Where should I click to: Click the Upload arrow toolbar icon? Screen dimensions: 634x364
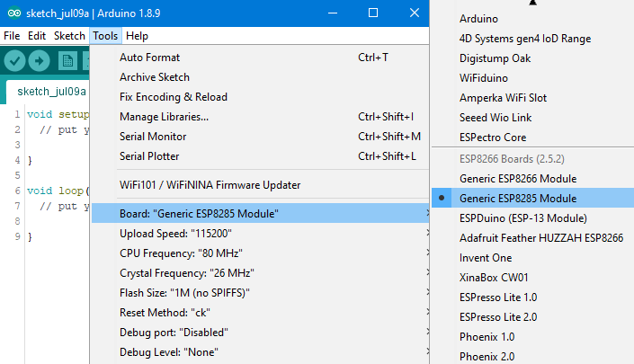40,61
